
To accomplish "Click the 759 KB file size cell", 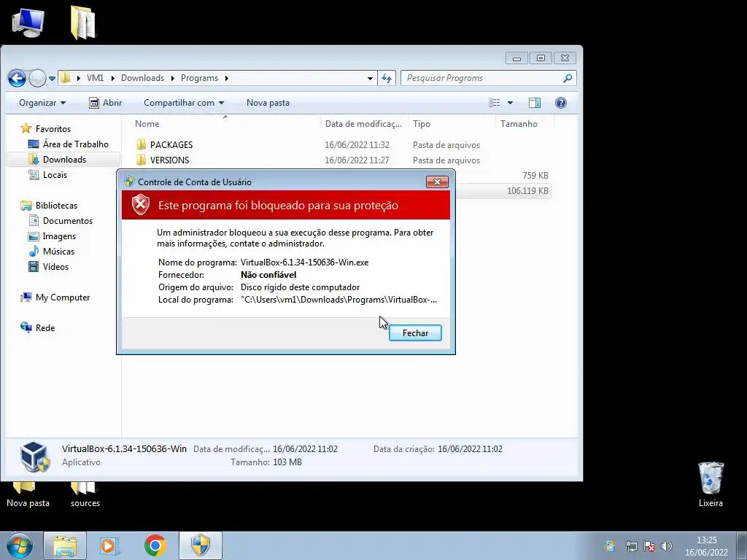I will (x=535, y=175).
